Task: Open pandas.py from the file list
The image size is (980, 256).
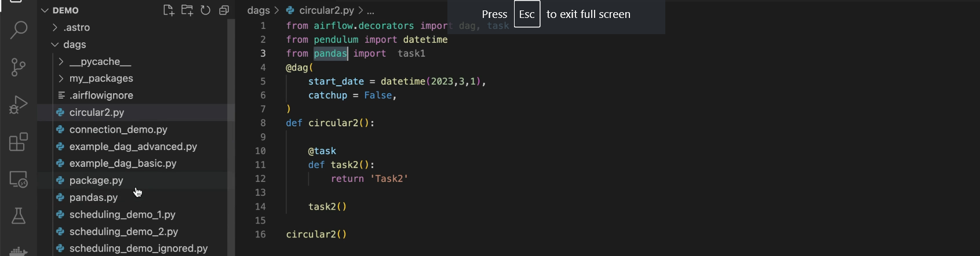Action: (x=93, y=198)
